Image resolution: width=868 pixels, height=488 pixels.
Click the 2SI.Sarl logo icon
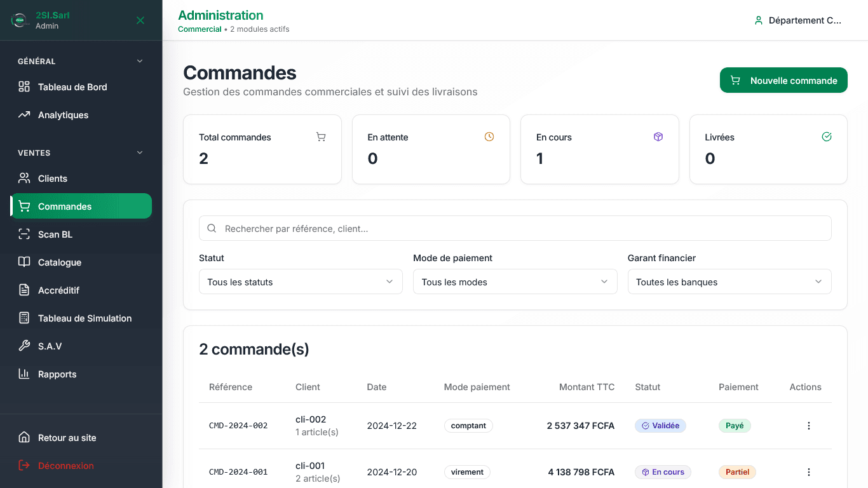(20, 20)
